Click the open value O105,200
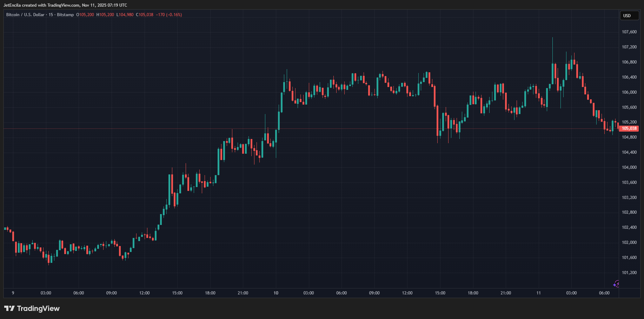 click(85, 15)
